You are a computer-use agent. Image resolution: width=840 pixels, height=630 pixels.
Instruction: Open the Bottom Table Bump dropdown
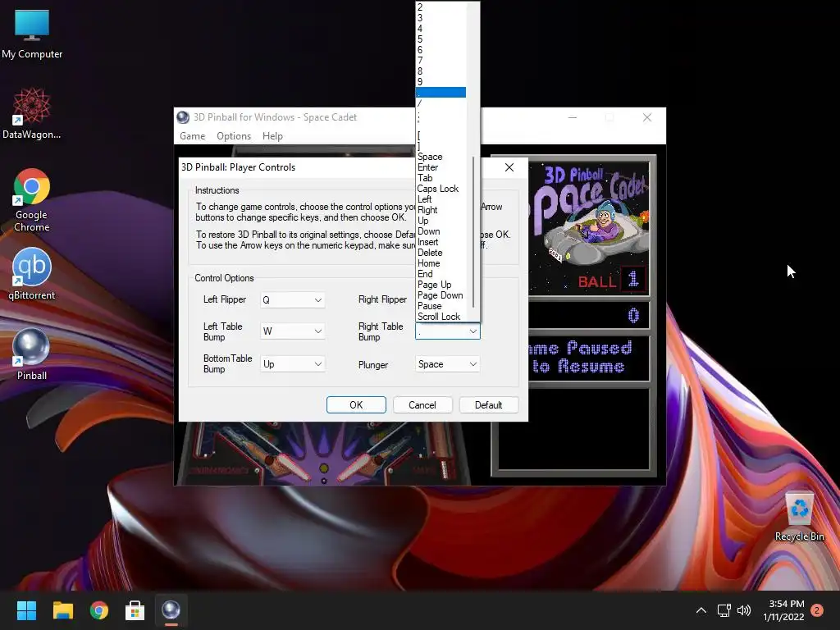293,364
